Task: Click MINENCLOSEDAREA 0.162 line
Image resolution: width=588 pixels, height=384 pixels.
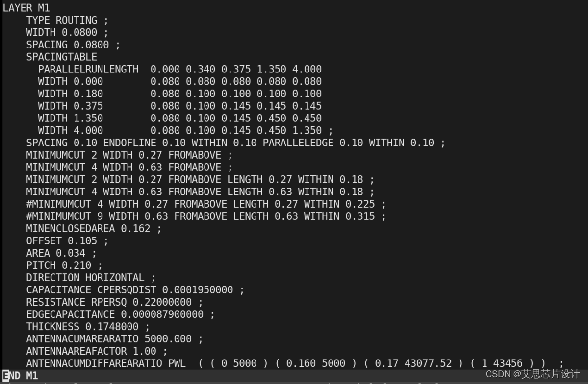Action: [x=94, y=229]
